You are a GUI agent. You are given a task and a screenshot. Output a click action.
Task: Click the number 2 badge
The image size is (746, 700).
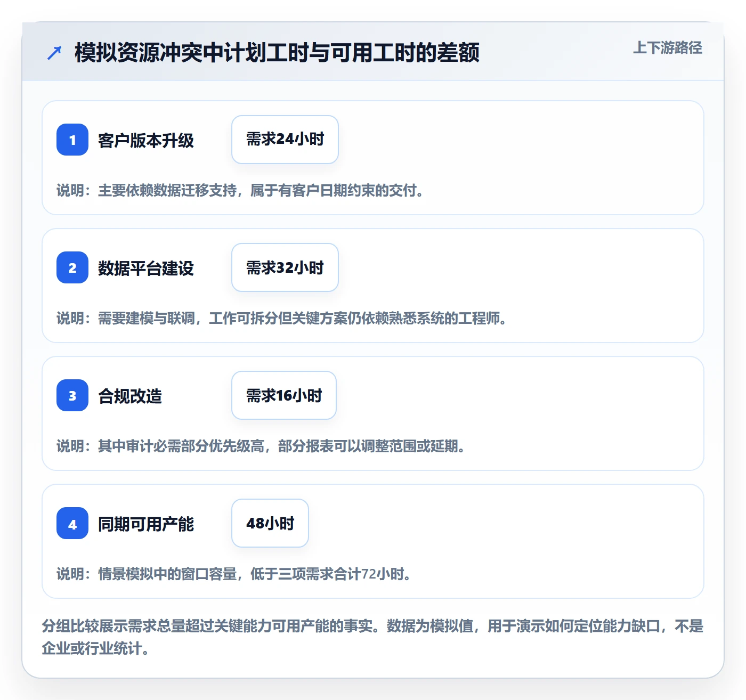coord(72,267)
